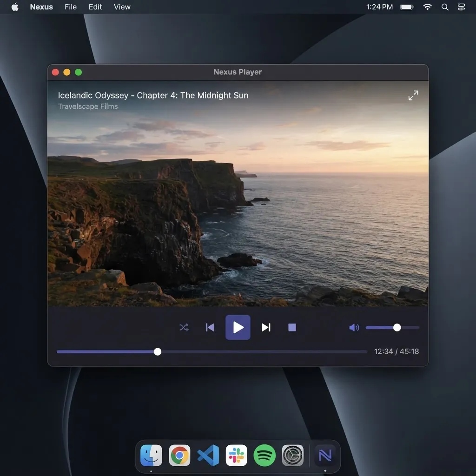Open the Nexus app menu
Viewport: 476px width, 476px height.
41,7
